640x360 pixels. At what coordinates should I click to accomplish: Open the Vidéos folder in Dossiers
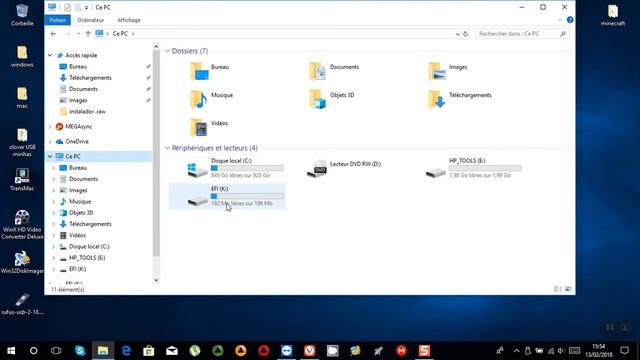[199, 127]
